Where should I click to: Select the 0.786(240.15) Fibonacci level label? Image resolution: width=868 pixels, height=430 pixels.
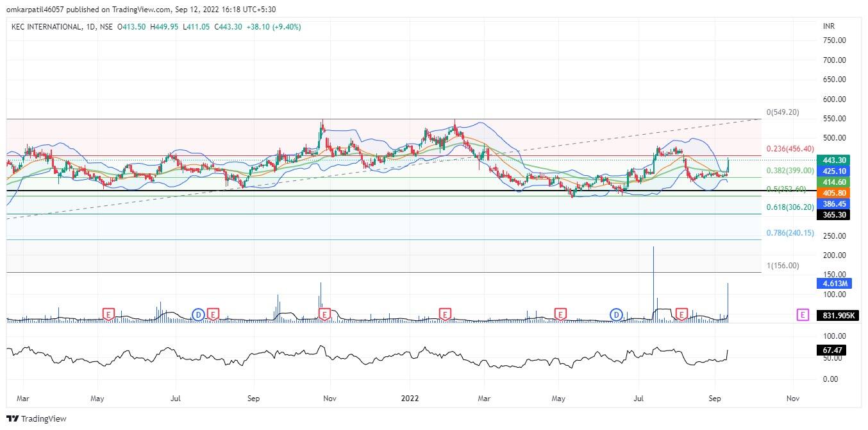790,233
